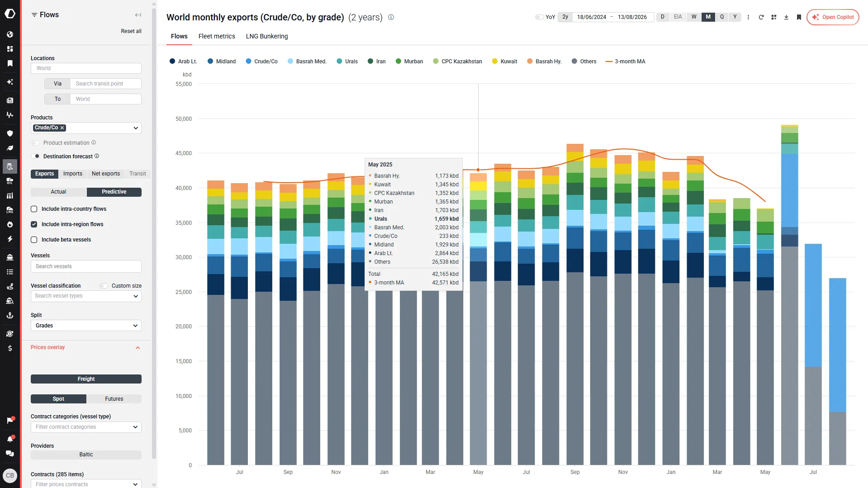The width and height of the screenshot is (868, 488).
Task: Open the shield icon in the sidebar
Action: click(x=10, y=133)
